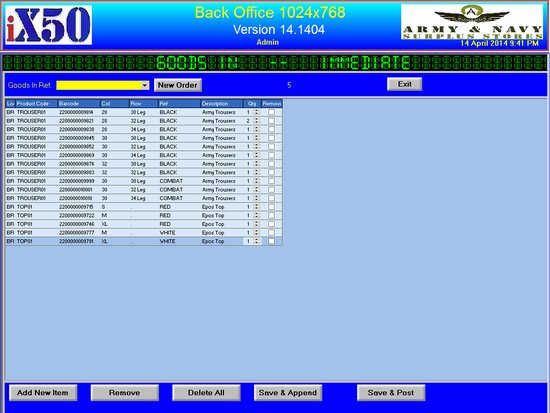The width and height of the screenshot is (550, 413).
Task: Tick Remove checkbox for 28 / 34 Leg BLACK row
Action: (x=271, y=129)
